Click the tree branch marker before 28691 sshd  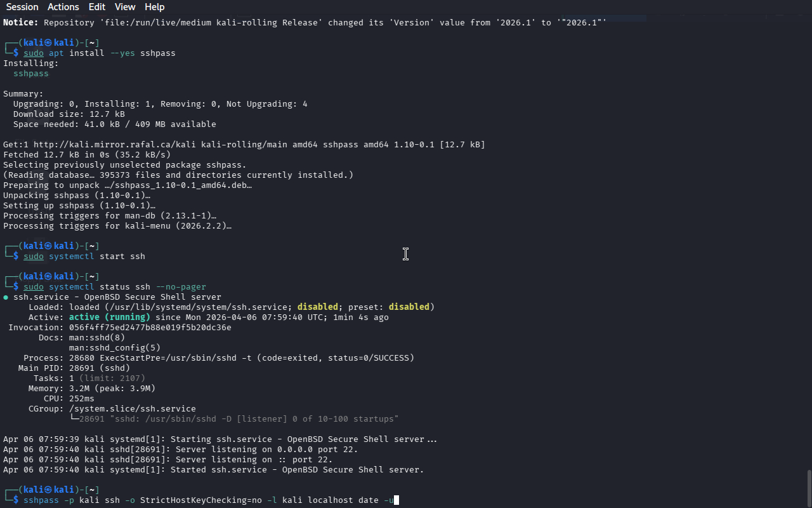[74, 419]
